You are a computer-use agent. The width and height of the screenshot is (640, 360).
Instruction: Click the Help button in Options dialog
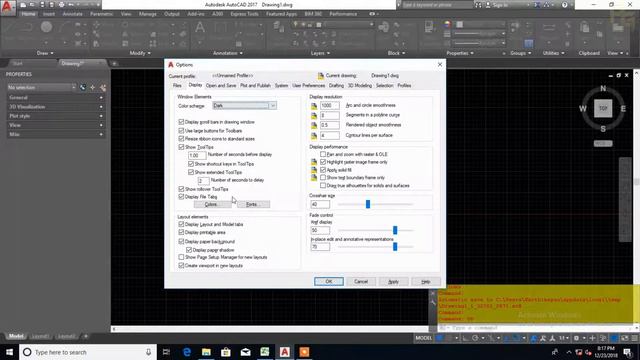(426, 282)
